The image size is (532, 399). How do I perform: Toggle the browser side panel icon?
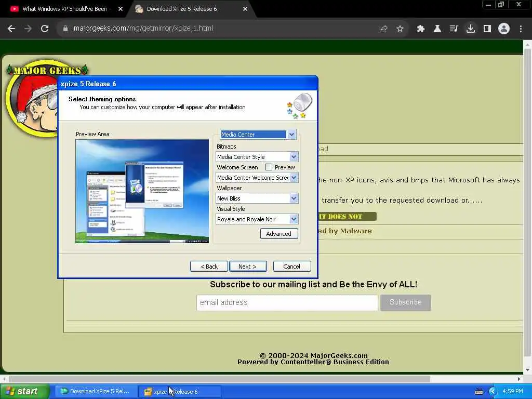click(487, 29)
